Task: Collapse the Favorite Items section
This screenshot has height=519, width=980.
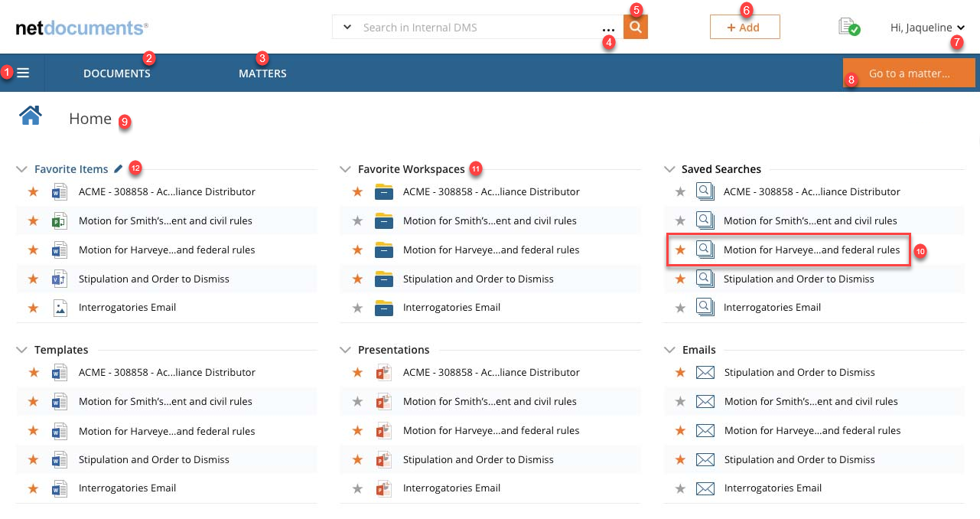Action: point(21,169)
